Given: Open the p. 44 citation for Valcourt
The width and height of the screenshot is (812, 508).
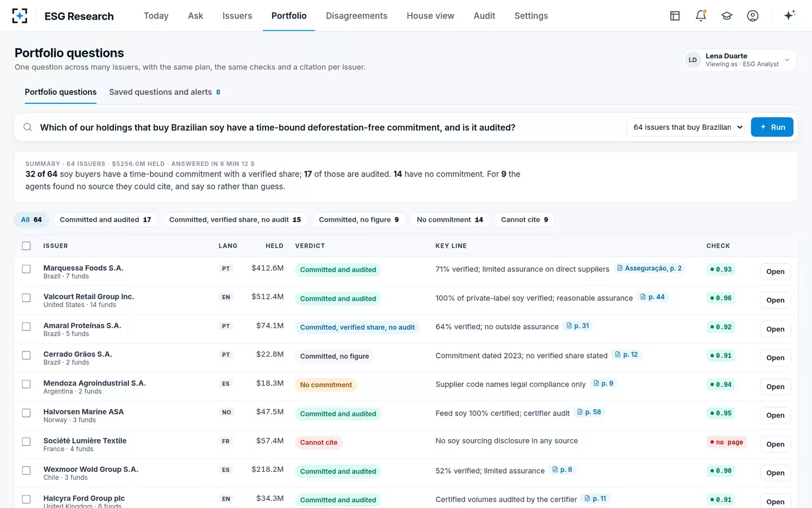Looking at the screenshot, I should pos(653,297).
